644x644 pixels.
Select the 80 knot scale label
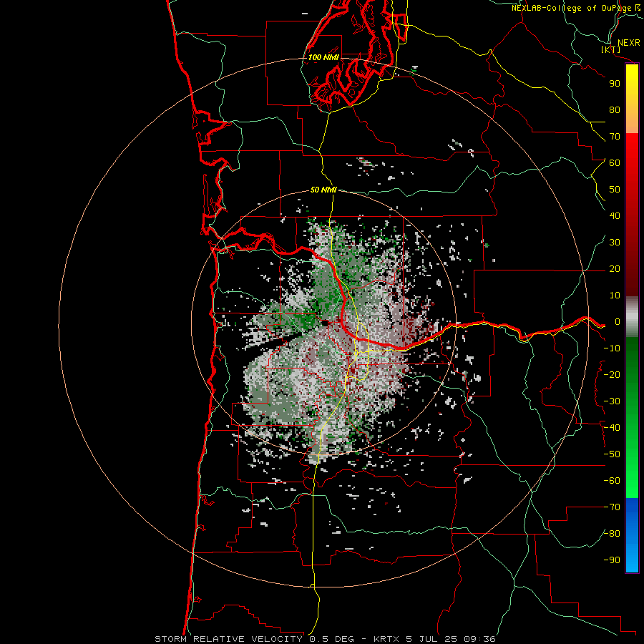coord(615,110)
